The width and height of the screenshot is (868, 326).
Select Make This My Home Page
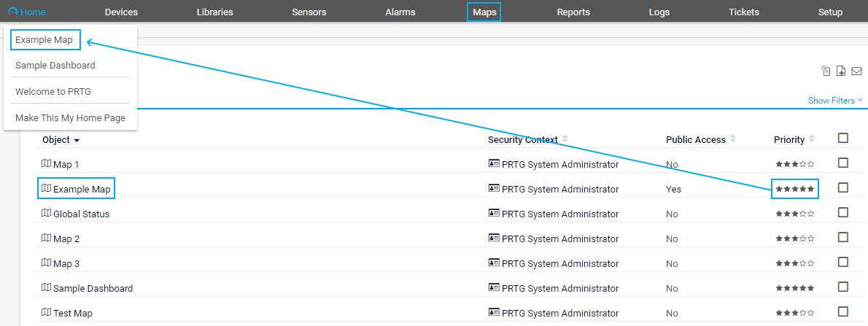point(70,117)
